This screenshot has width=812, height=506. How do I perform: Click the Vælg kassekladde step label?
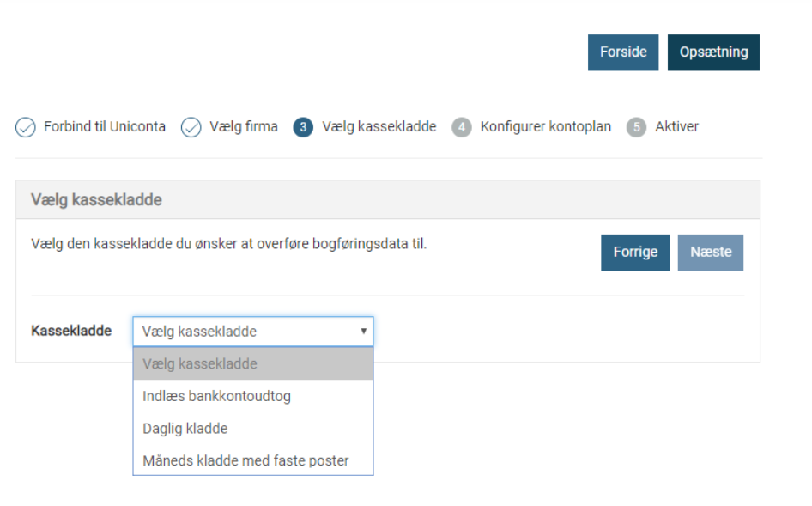[379, 127]
